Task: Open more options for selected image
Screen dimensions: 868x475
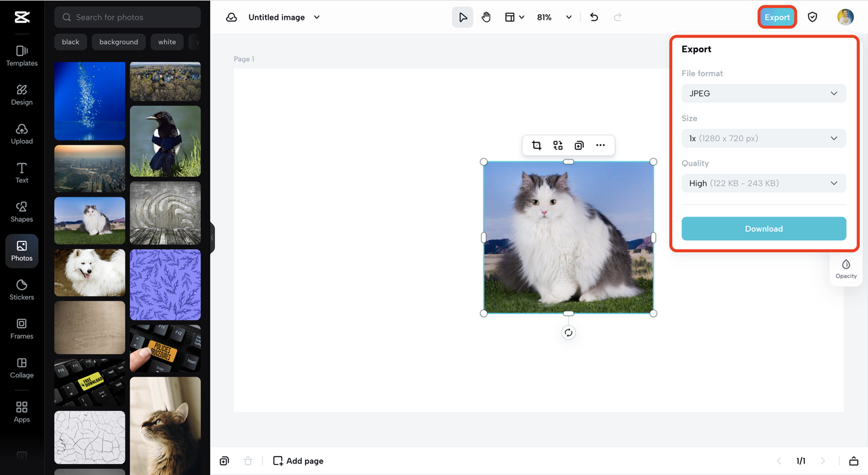Action: click(x=600, y=145)
